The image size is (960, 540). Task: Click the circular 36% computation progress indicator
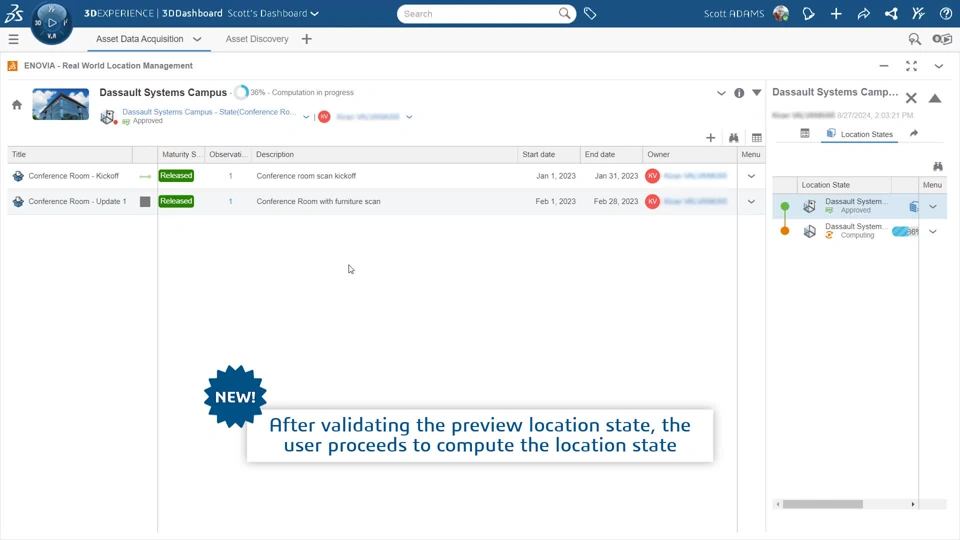click(241, 92)
